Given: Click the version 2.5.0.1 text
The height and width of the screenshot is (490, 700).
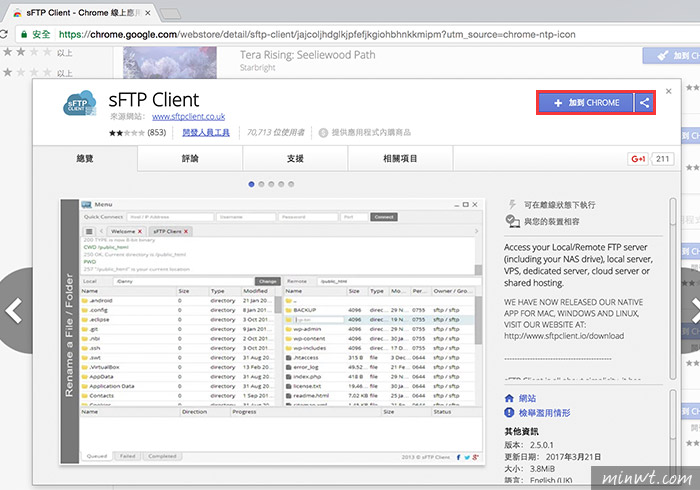Looking at the screenshot, I should pyautogui.click(x=542, y=445).
